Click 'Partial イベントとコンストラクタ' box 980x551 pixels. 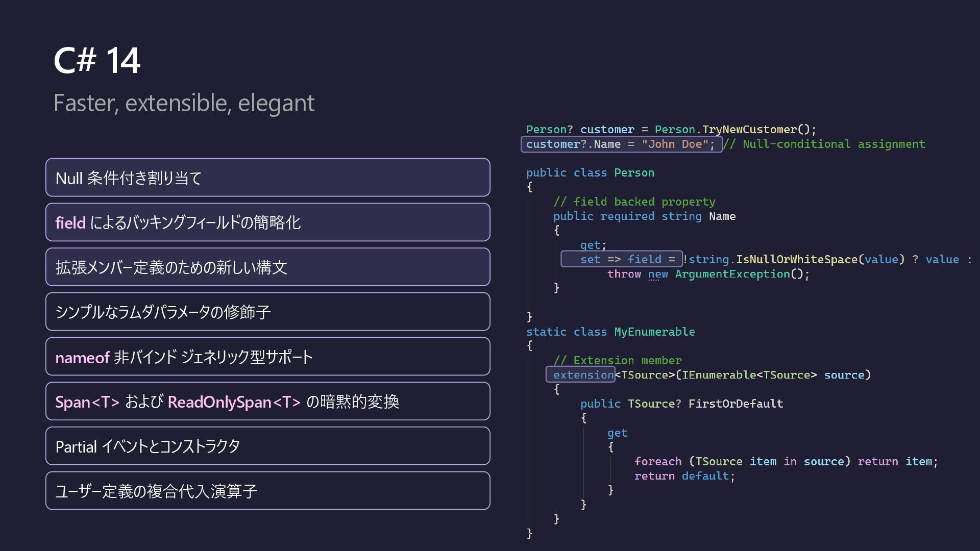click(x=267, y=446)
